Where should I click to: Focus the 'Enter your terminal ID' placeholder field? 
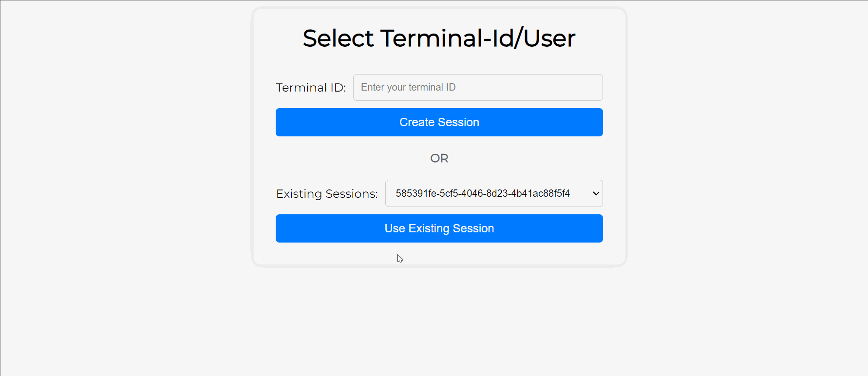(x=477, y=87)
